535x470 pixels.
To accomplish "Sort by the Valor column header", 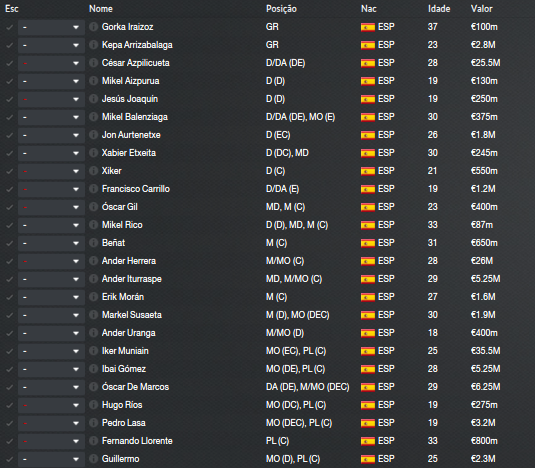I will (x=481, y=9).
